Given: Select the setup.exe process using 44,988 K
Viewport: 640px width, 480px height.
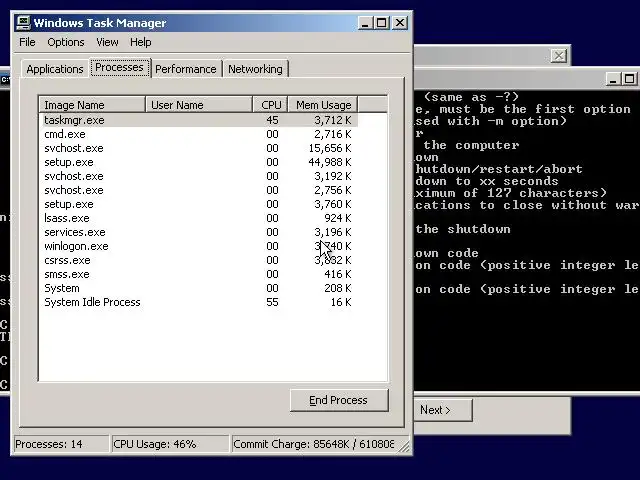Looking at the screenshot, I should tap(199, 162).
